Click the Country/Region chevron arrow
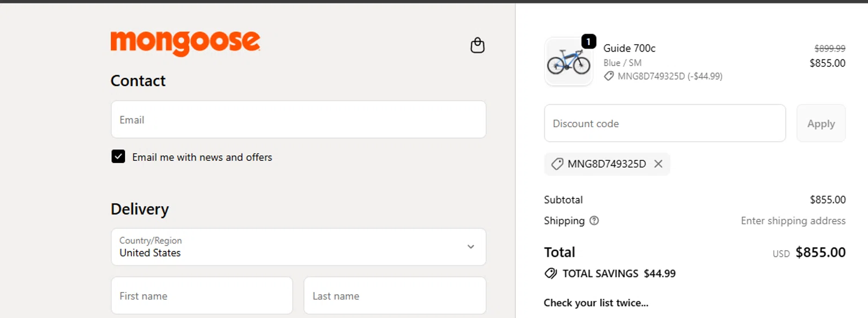Viewport: 868px width, 318px height. [x=470, y=247]
